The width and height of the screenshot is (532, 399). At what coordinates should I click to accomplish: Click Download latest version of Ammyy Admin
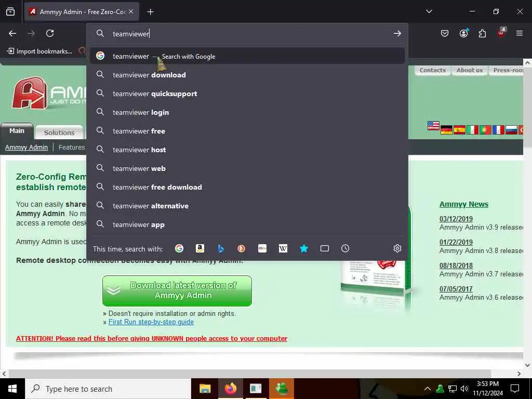coord(177,291)
